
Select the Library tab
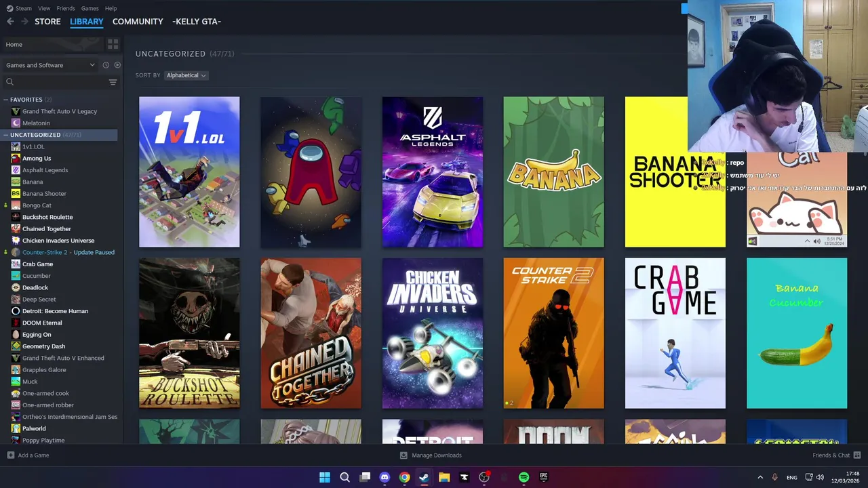pos(87,22)
